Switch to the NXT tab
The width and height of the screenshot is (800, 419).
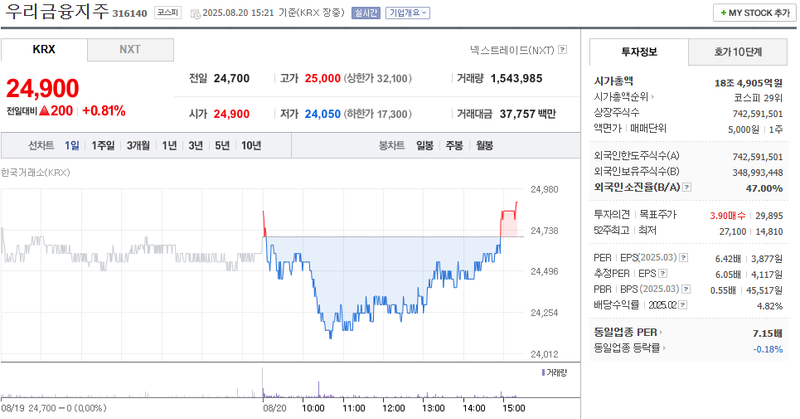pos(130,50)
